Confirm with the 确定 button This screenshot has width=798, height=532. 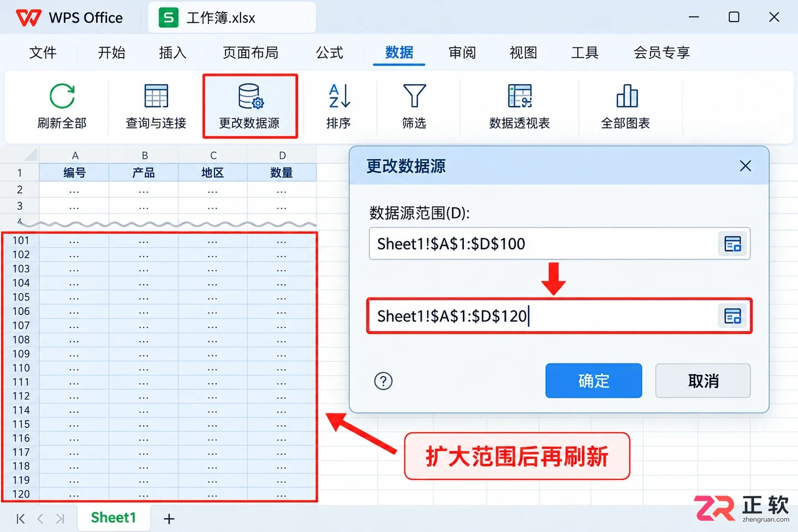coord(594,381)
